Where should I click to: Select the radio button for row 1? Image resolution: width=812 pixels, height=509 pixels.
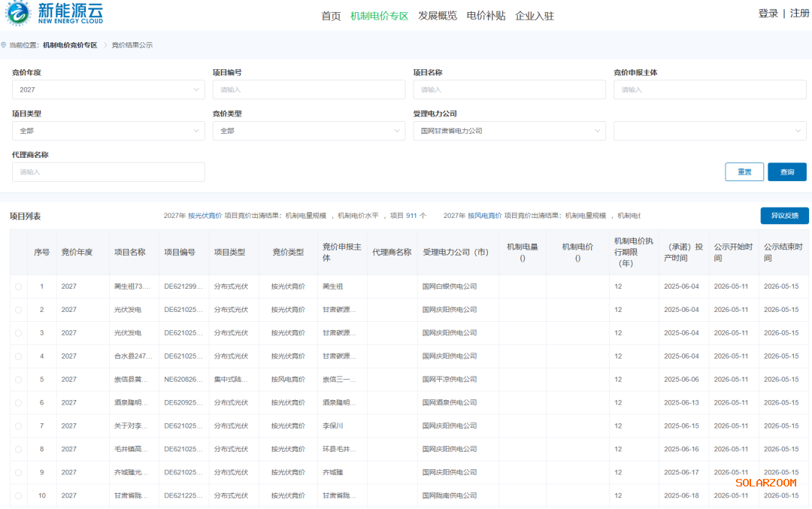pyautogui.click(x=19, y=286)
